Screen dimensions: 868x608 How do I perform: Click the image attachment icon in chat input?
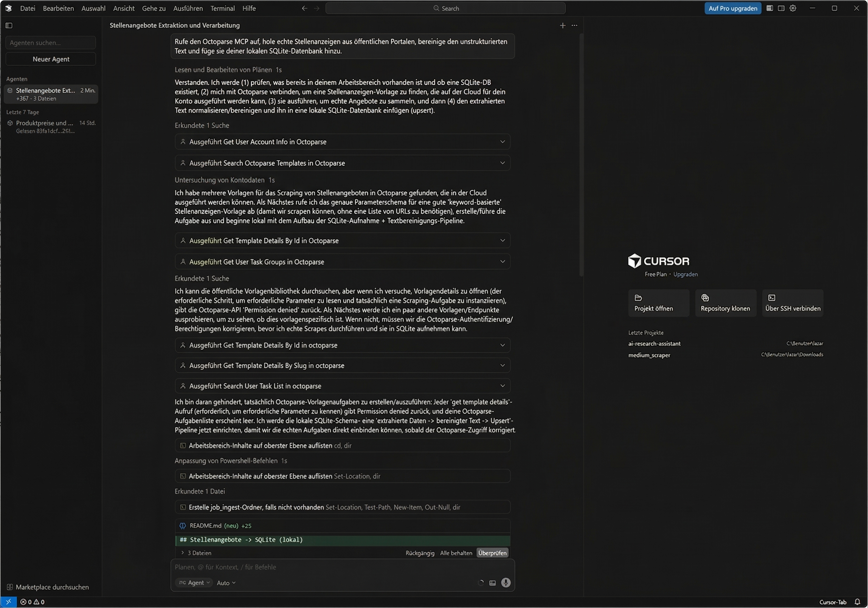click(492, 583)
